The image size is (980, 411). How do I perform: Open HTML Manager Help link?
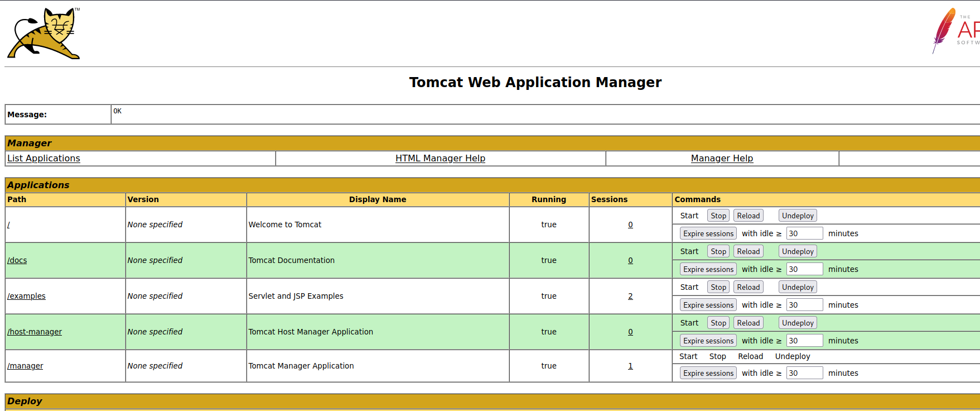(x=440, y=159)
